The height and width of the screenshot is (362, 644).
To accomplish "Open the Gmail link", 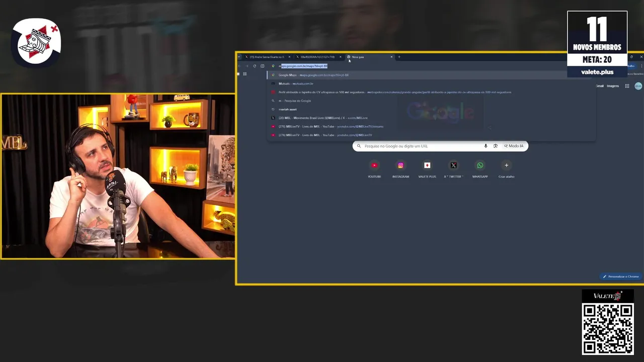I will point(600,86).
